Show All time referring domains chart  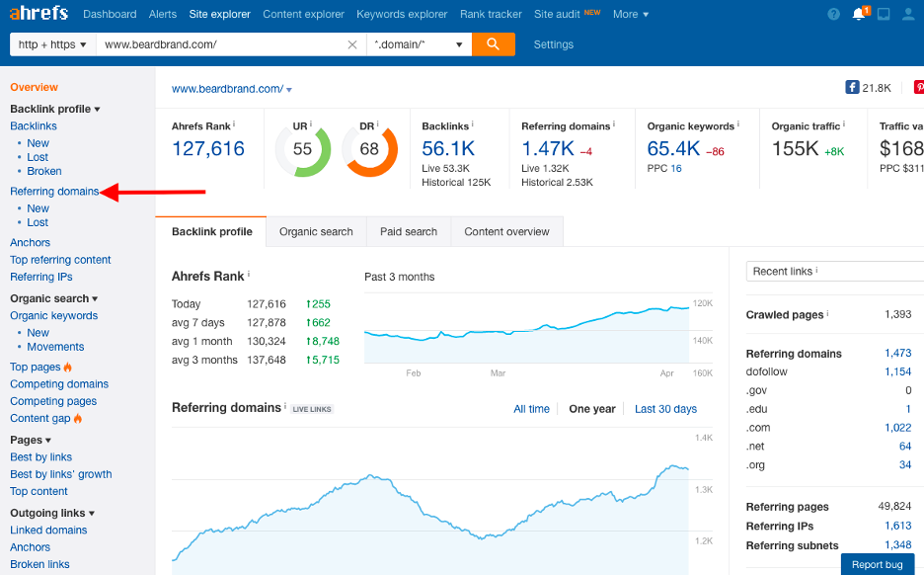[x=531, y=409]
